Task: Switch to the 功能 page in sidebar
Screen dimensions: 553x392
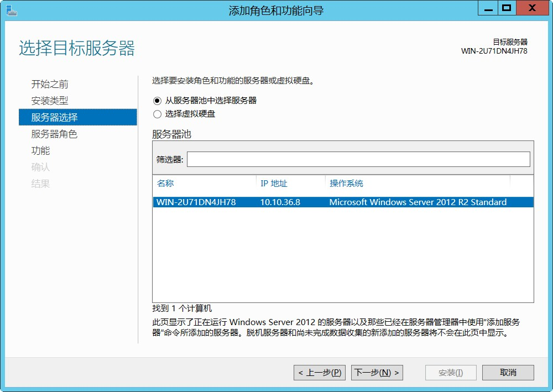Action: coord(40,150)
